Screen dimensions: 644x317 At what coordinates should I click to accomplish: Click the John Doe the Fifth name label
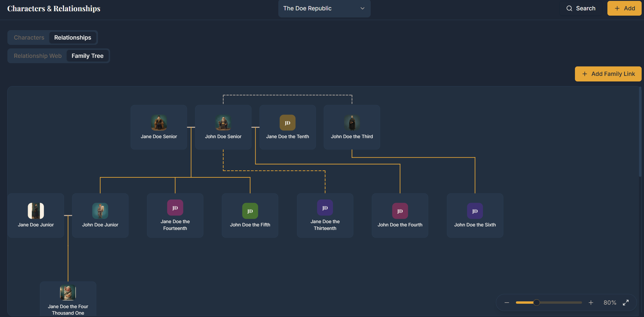coord(250,225)
